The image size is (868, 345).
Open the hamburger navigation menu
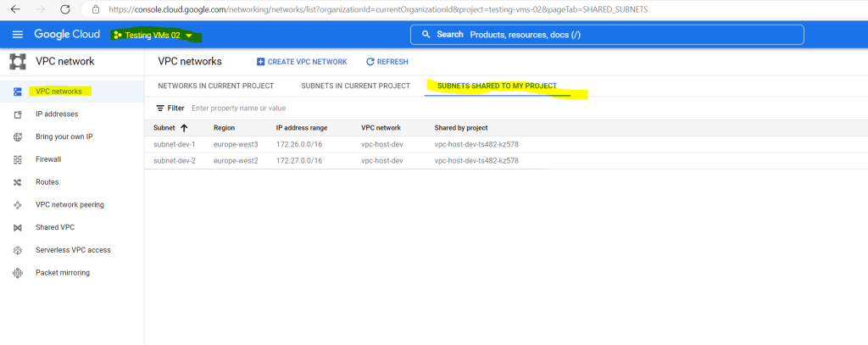[x=18, y=35]
